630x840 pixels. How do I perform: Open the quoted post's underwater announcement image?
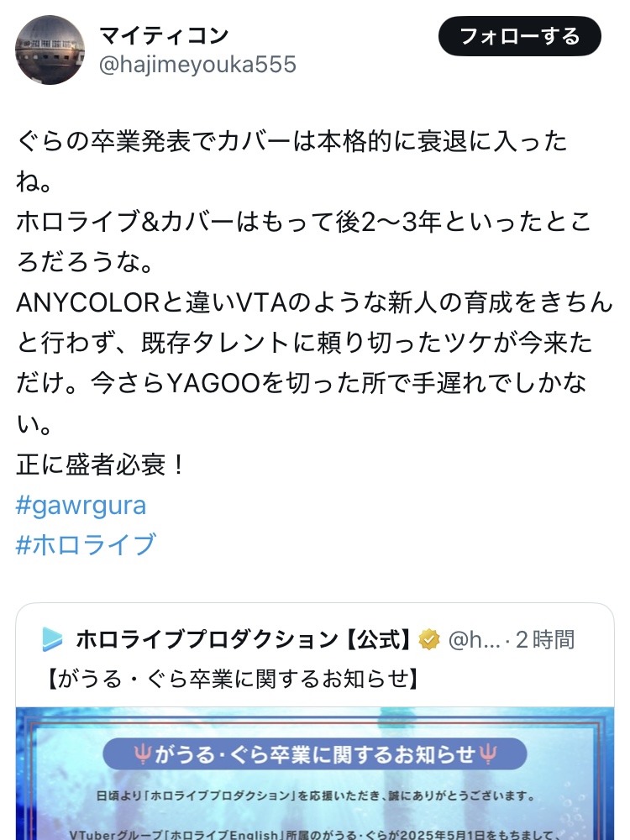click(x=315, y=774)
